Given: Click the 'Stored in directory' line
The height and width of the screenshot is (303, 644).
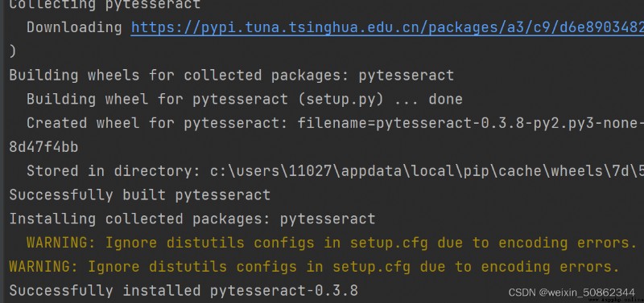Looking at the screenshot, I should point(335,170).
